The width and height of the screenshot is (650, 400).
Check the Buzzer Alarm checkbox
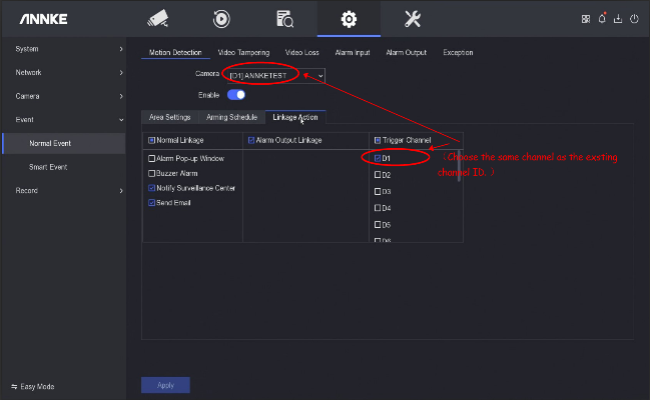(x=152, y=173)
